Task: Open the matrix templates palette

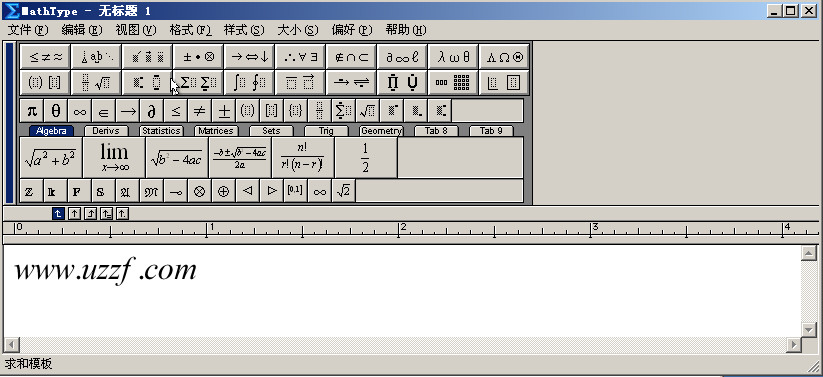Action: pyautogui.click(x=453, y=82)
